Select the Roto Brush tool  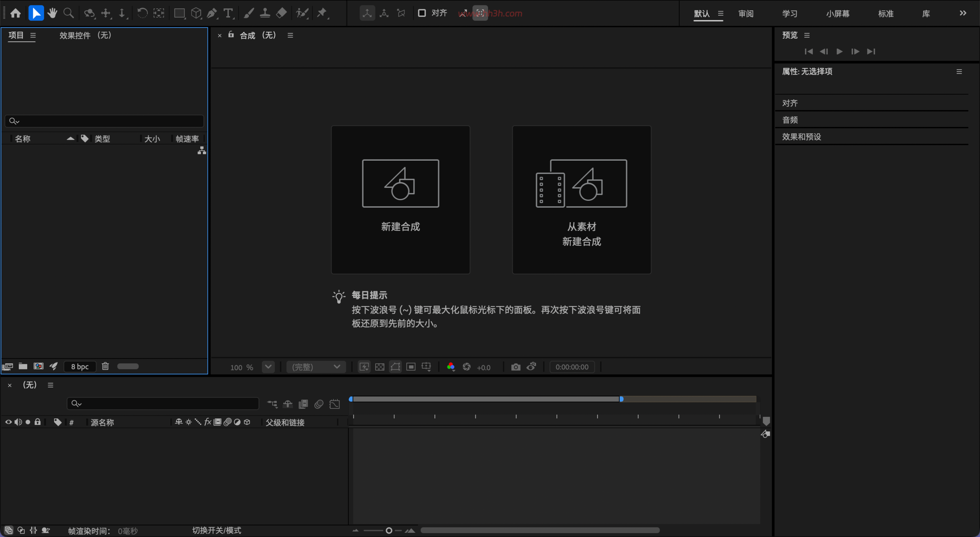click(302, 13)
